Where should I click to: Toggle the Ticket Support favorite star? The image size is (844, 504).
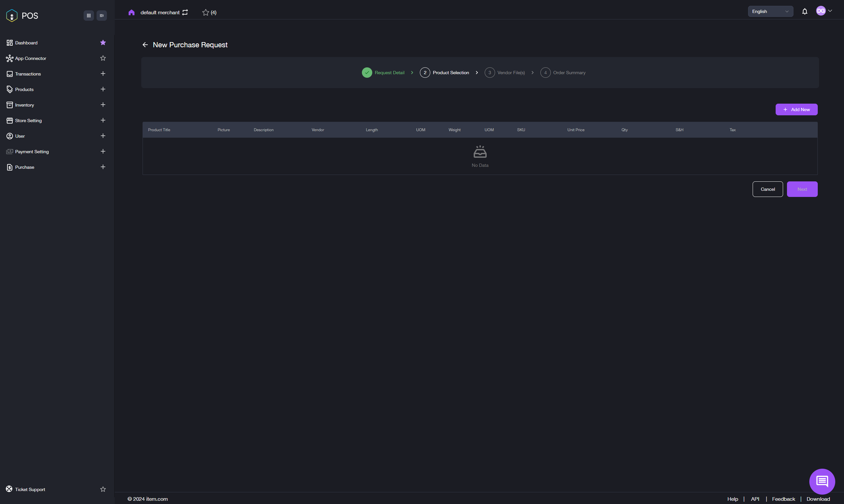[x=103, y=489]
